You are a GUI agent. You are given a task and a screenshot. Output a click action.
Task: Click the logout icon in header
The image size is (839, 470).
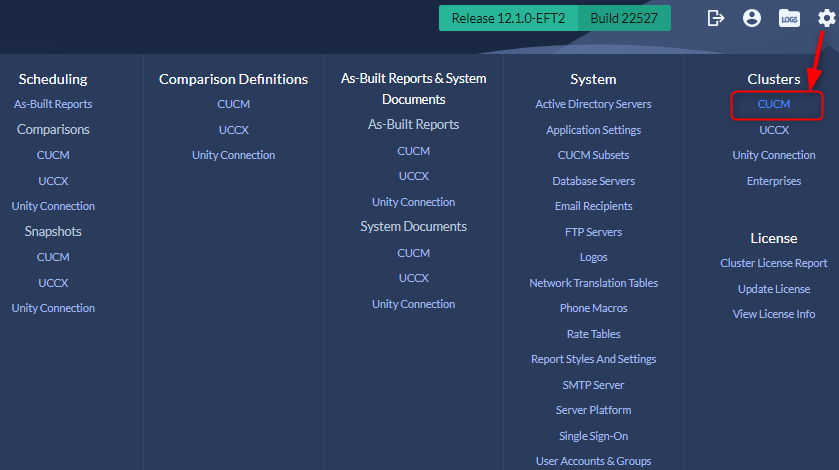[715, 18]
